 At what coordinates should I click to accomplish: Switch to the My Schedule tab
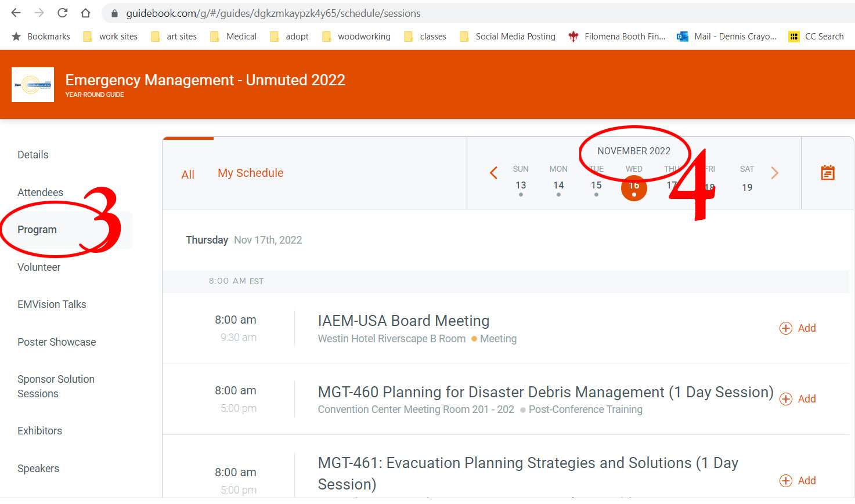[x=251, y=173]
